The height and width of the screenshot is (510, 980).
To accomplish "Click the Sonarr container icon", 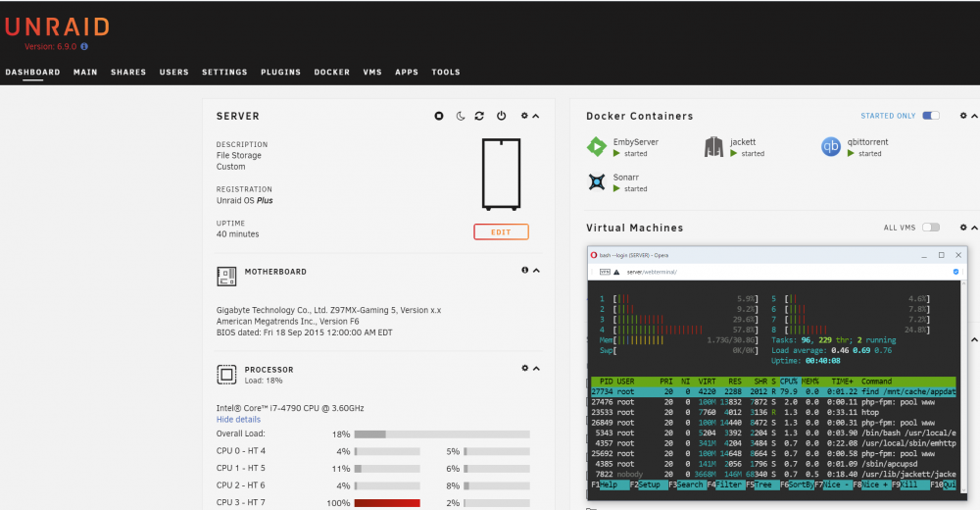I will pyautogui.click(x=597, y=182).
